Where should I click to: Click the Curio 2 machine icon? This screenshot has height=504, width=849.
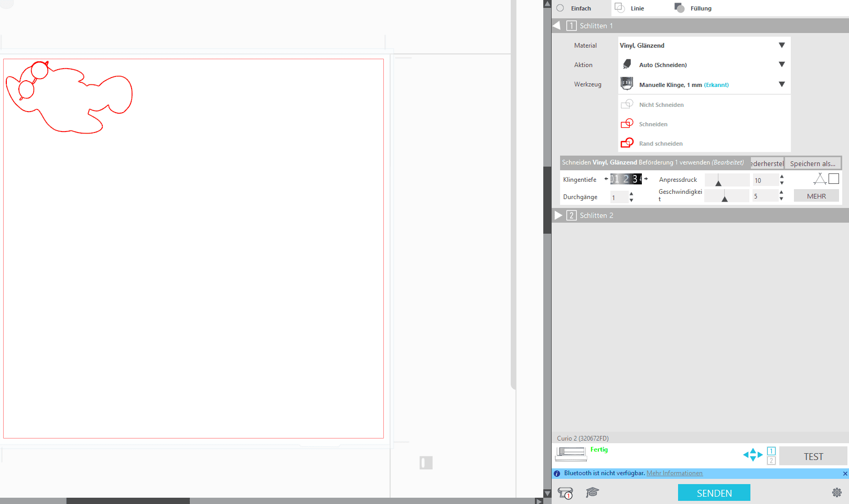click(571, 453)
